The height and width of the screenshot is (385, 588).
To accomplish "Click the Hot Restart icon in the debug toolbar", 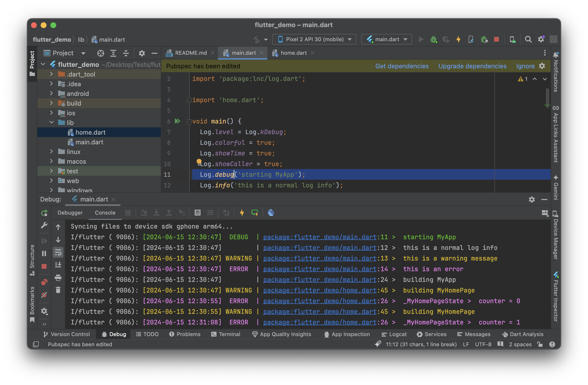I will (255, 213).
